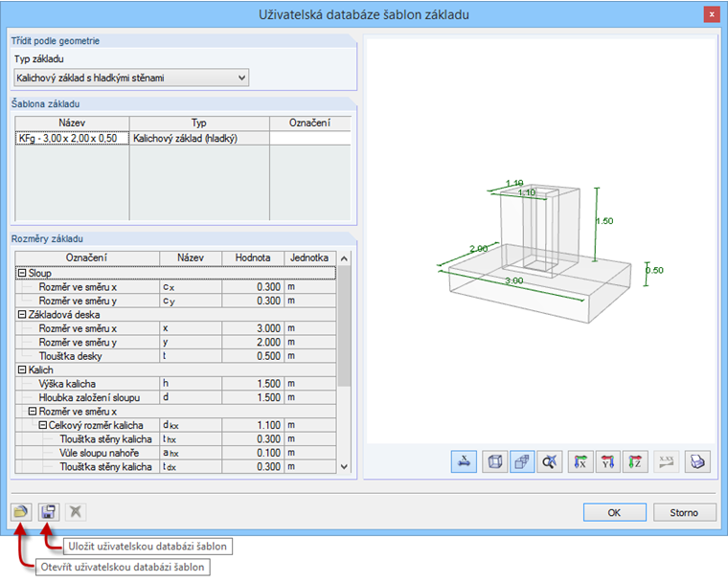Click the Hodnota column header
The image size is (728, 582).
253,258
